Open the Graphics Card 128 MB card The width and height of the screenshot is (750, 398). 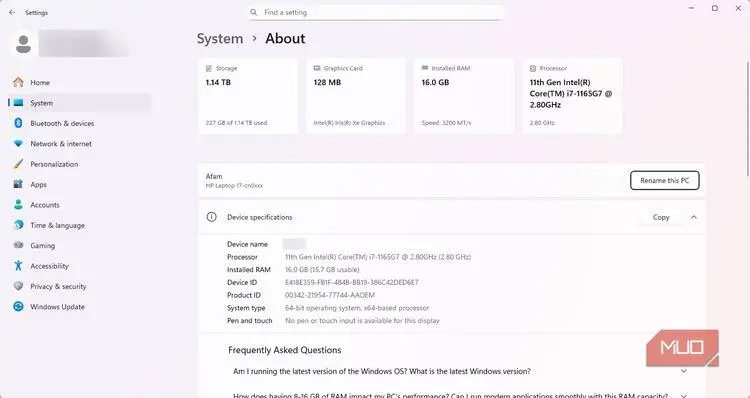click(356, 96)
